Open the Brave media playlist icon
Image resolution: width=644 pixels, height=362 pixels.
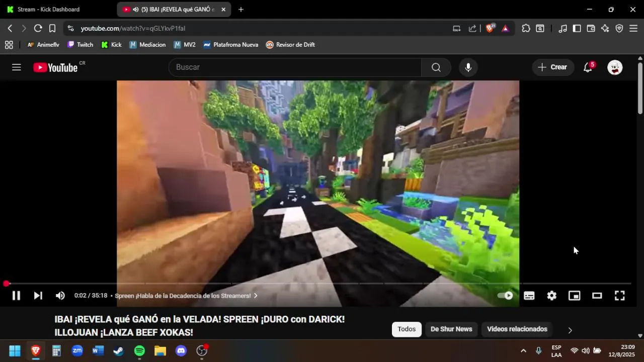coord(563,29)
